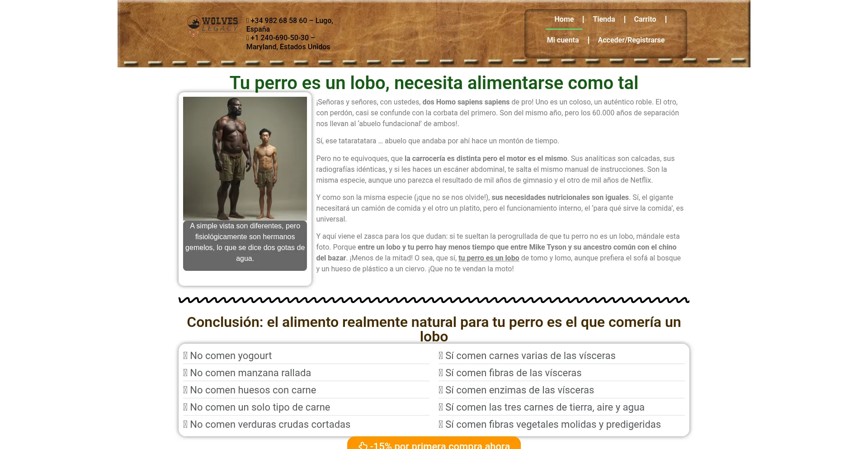The width and height of the screenshot is (868, 449).
Task: Click the icon before 'No comen manzana rallada'
Action: (185, 373)
